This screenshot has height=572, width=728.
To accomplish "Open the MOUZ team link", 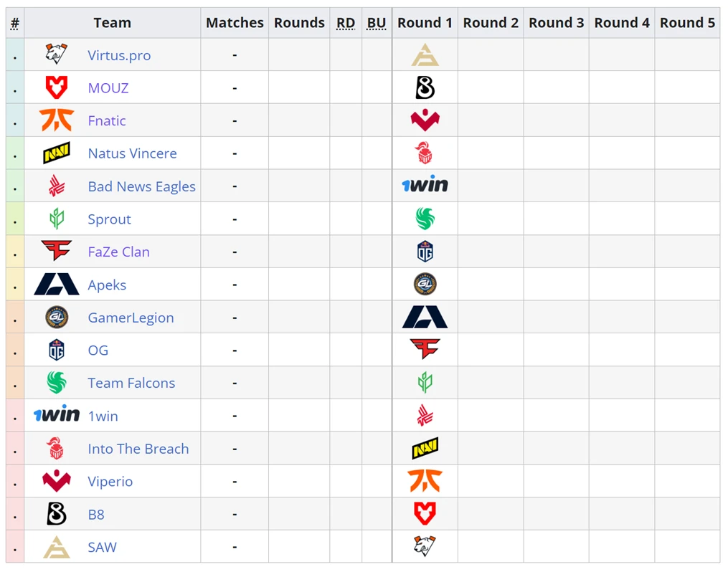I will [108, 87].
